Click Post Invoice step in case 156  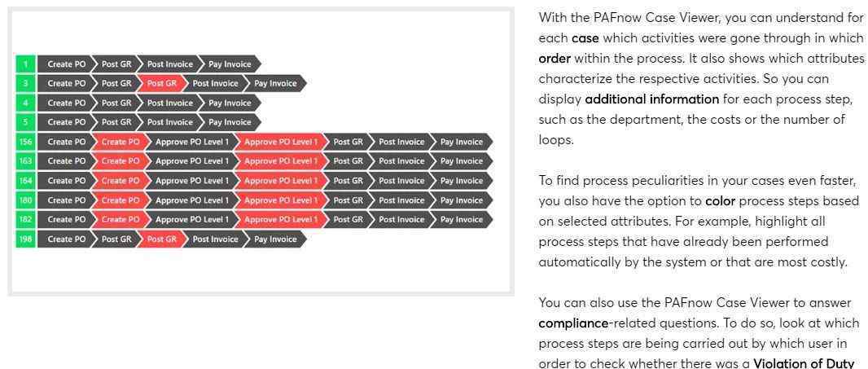[401, 142]
